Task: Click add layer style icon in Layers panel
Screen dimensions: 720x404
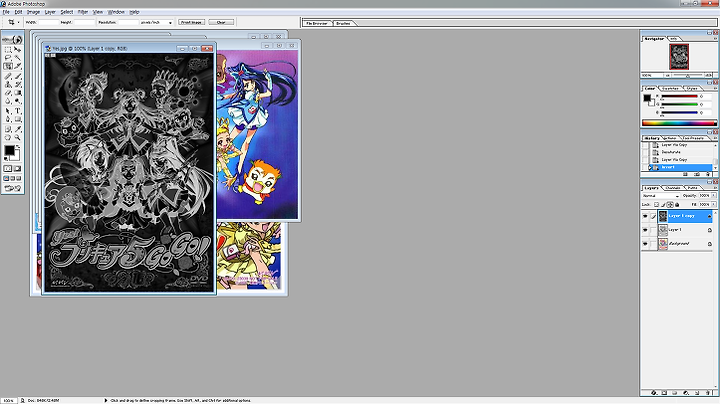Action: click(x=653, y=393)
